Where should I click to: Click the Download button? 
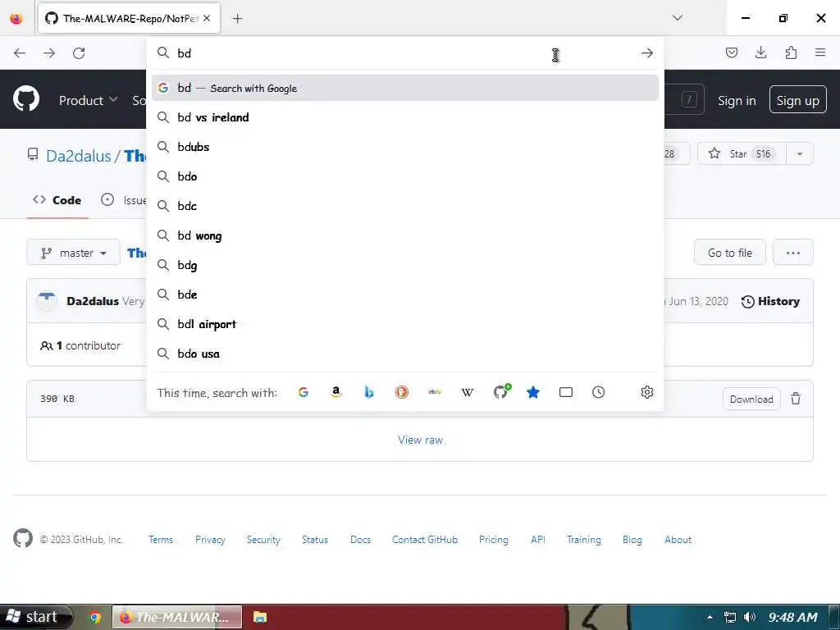coord(751,399)
